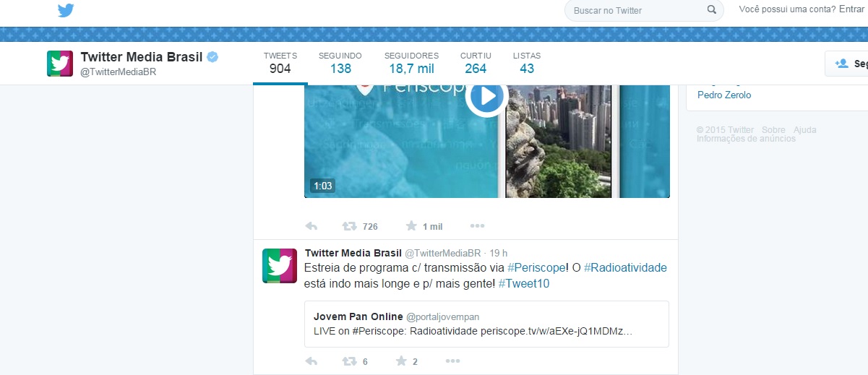Retweet the video tweet with 726 retweets

point(350,226)
